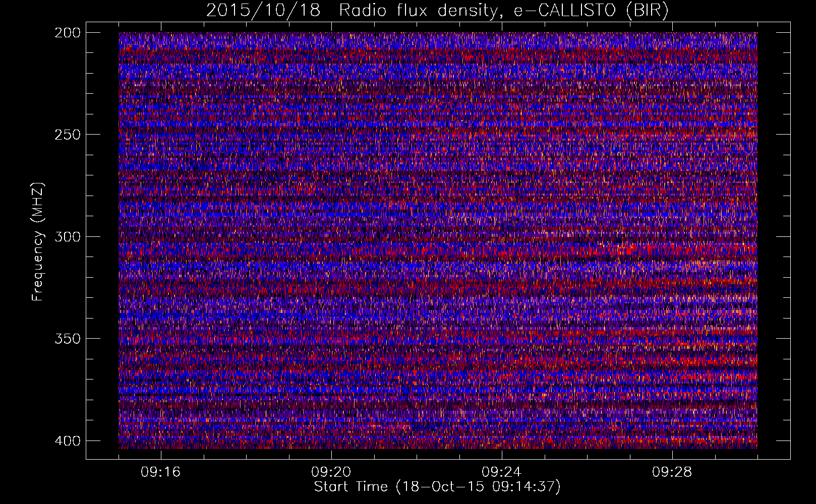The width and height of the screenshot is (816, 504).
Task: Click the 09:24 time tick label
Action: point(502,472)
